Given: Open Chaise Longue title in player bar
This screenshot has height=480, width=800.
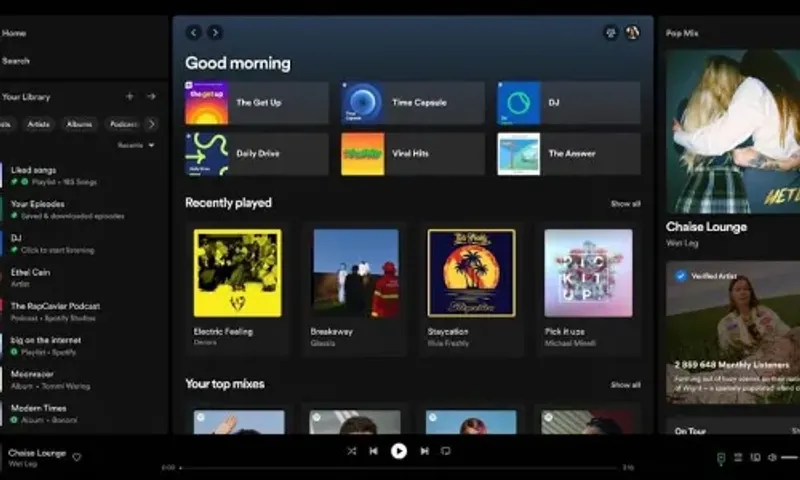Looking at the screenshot, I should tap(37, 453).
